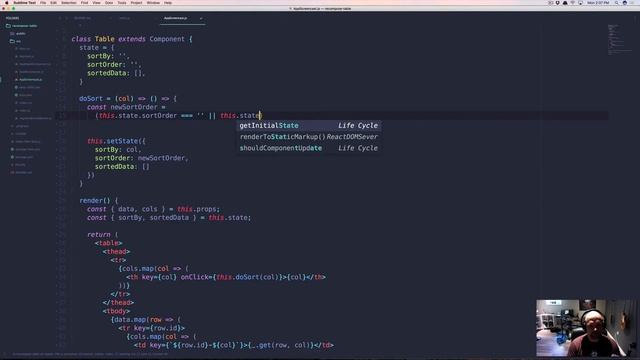
Task: Click the '<tr key={row.id}>' line
Action: point(151,328)
